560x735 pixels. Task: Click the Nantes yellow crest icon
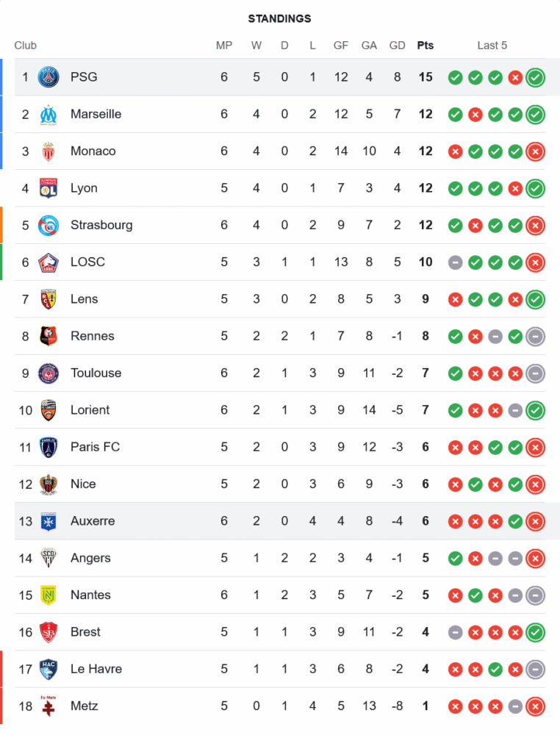pyautogui.click(x=49, y=595)
